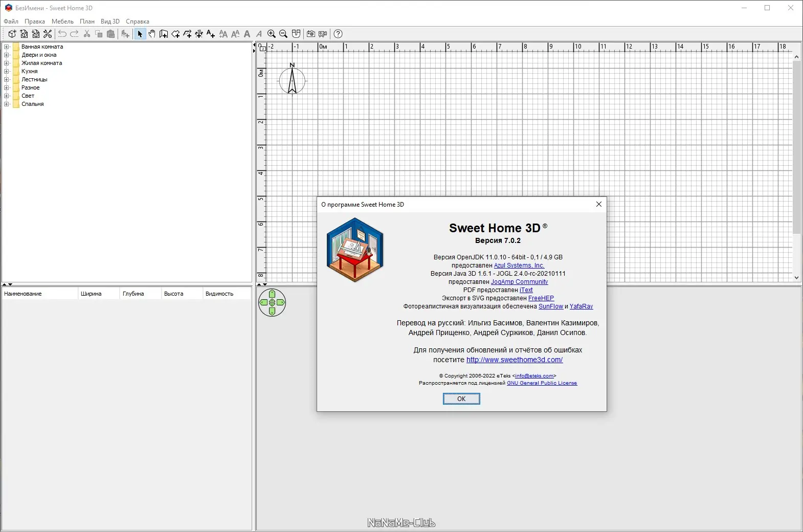
Task: Activate the Select arrow tool
Action: [140, 34]
